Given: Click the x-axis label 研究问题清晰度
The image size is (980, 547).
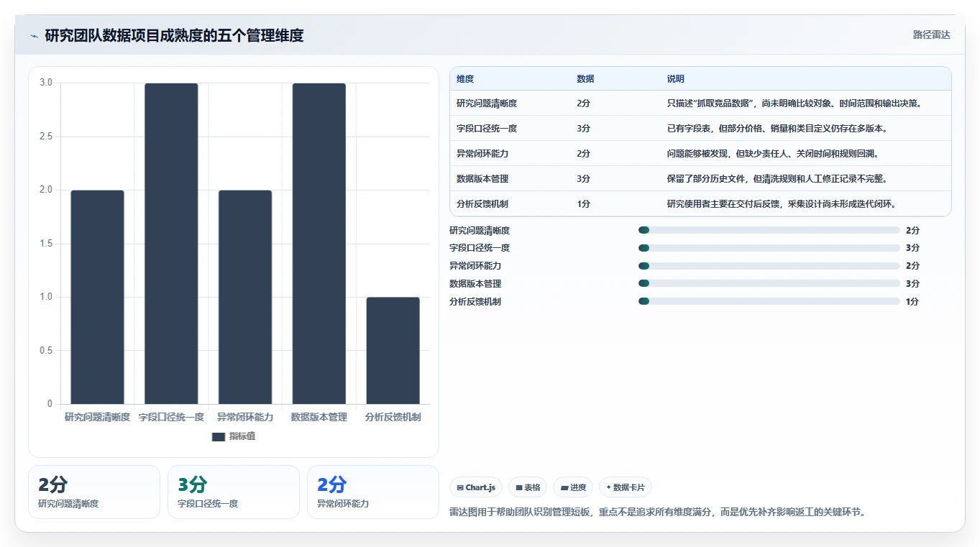Looking at the screenshot, I should point(97,418).
